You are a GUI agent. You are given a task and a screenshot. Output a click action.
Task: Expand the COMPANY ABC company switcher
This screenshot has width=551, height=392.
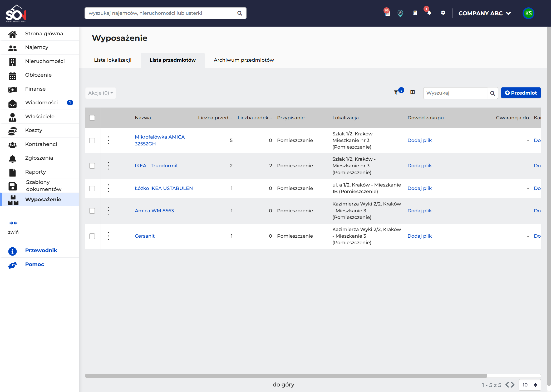[484, 13]
